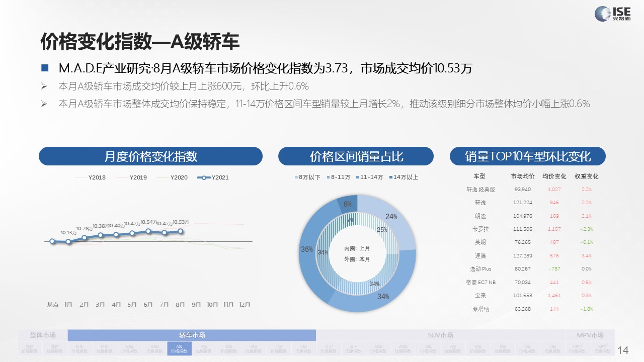Image resolution: width=644 pixels, height=362 pixels.
Task: Click the 14万以上 legend color square
Action: point(390,177)
